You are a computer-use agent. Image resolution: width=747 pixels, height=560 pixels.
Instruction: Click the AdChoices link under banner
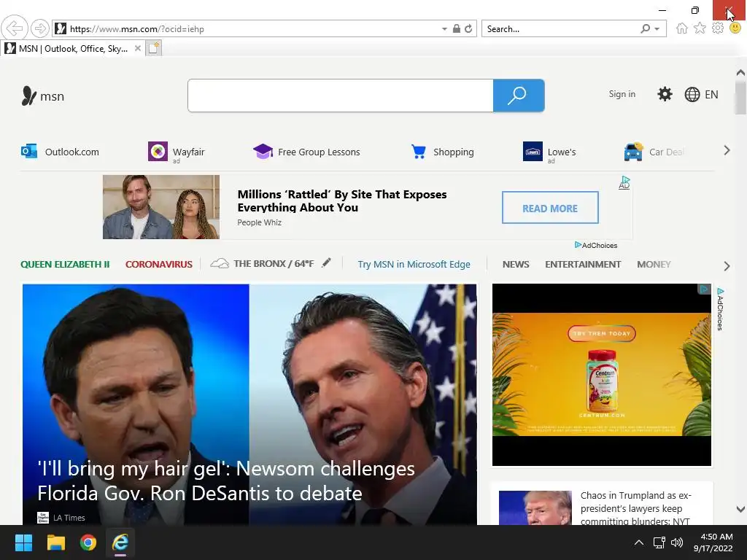pos(596,245)
